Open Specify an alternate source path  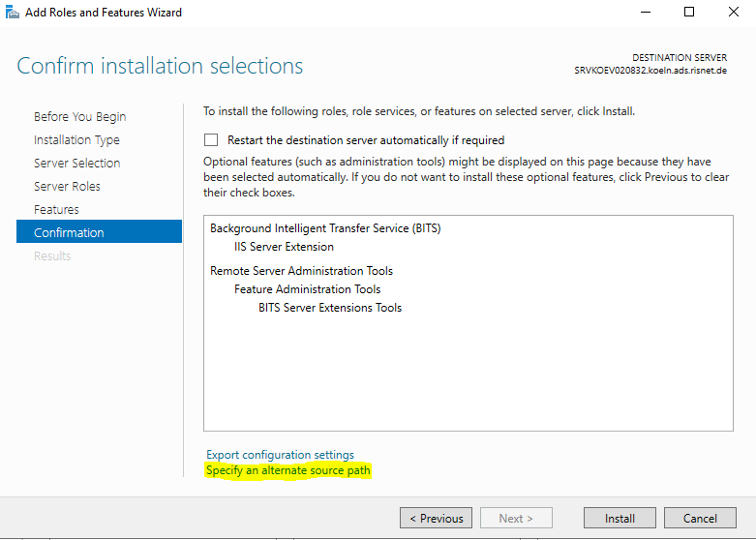click(287, 470)
